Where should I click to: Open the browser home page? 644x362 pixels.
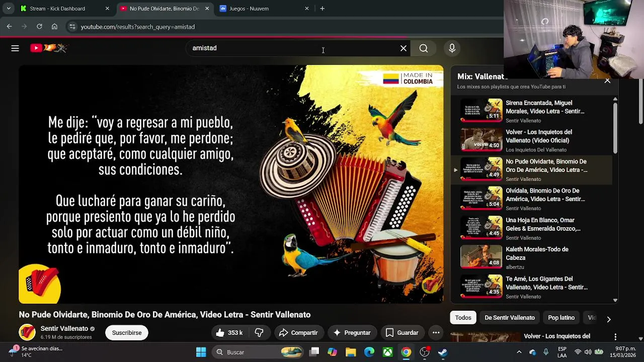(54, 27)
